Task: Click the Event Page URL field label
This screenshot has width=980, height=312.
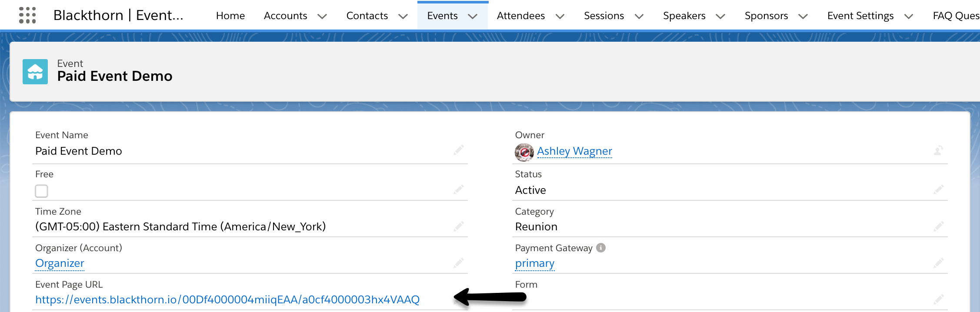Action: click(69, 284)
